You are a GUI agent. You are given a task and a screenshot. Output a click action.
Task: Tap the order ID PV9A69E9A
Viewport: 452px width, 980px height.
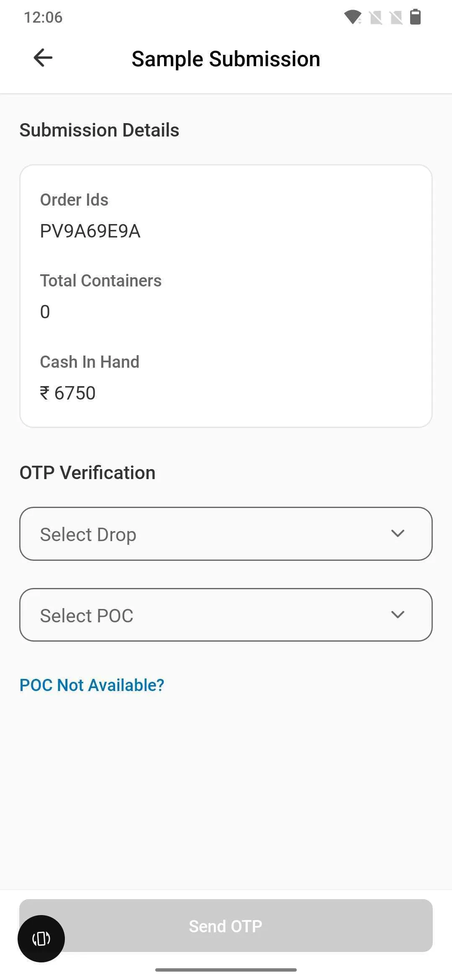(x=90, y=231)
